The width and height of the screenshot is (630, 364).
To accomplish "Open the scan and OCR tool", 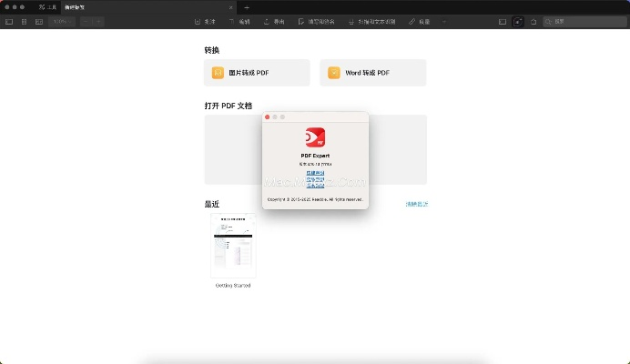I will 373,21.
